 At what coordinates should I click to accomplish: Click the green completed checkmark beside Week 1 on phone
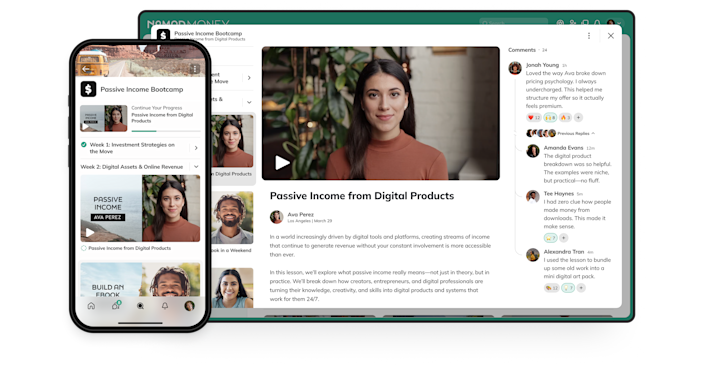pyautogui.click(x=84, y=144)
